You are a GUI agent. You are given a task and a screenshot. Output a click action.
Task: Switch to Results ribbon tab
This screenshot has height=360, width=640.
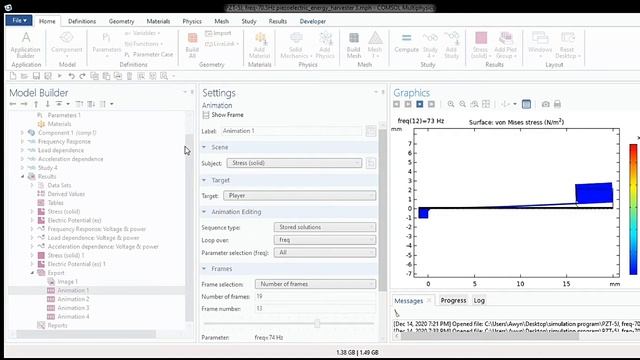point(278,21)
